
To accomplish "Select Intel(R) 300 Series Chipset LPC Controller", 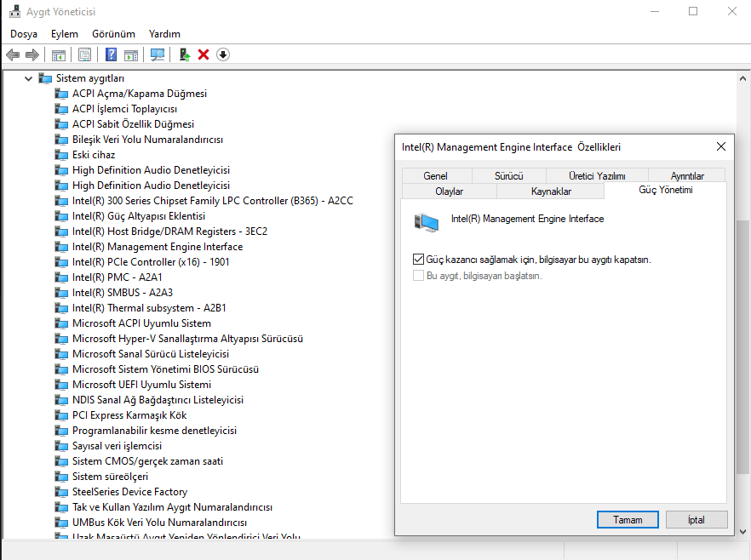I will [213, 201].
